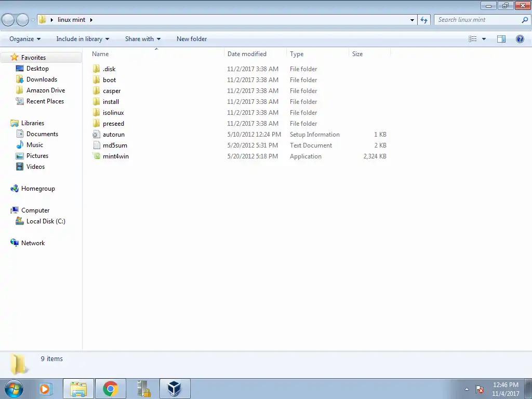Click the Action Center flag tray icon
Viewport: 532px width, 399px height.
[x=479, y=389]
